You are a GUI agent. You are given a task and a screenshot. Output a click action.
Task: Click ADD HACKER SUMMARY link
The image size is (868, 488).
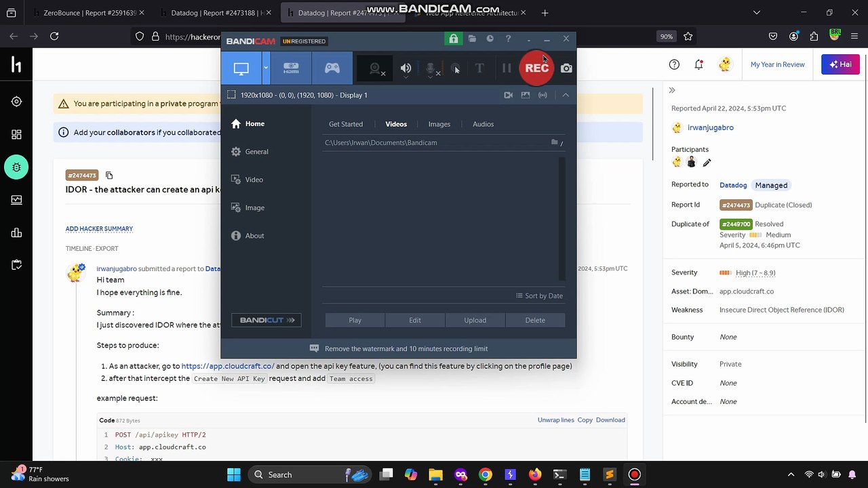click(x=99, y=229)
